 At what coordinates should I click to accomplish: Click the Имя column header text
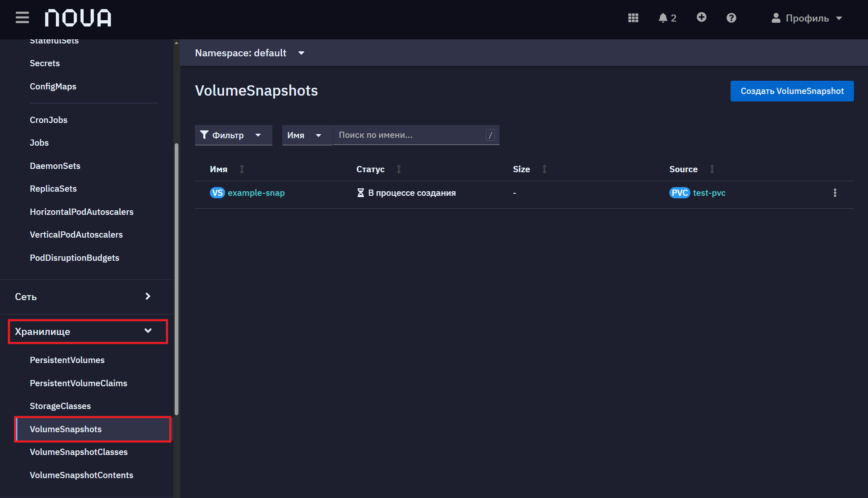pyautogui.click(x=219, y=169)
